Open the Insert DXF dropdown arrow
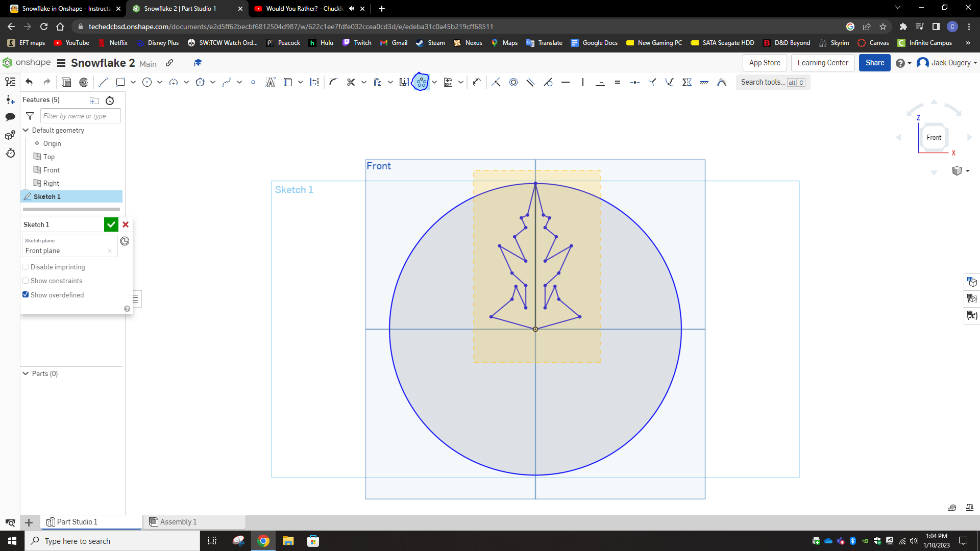Image resolution: width=980 pixels, height=551 pixels. point(461,82)
